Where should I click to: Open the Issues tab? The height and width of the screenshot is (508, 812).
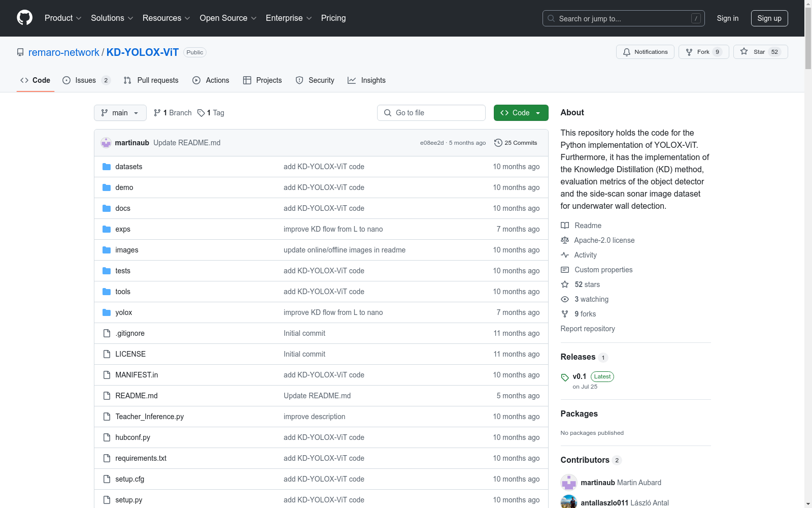86,80
